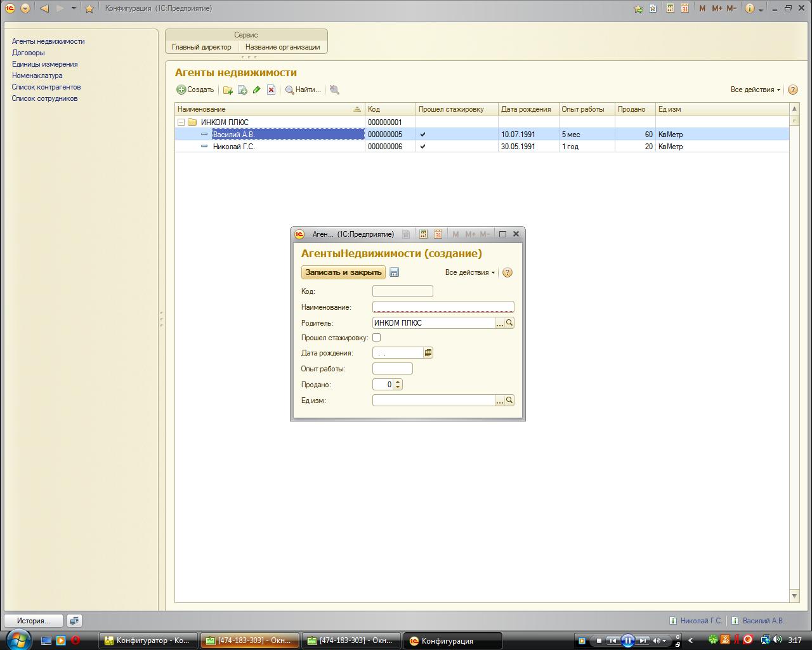Open the История panel

(34, 621)
